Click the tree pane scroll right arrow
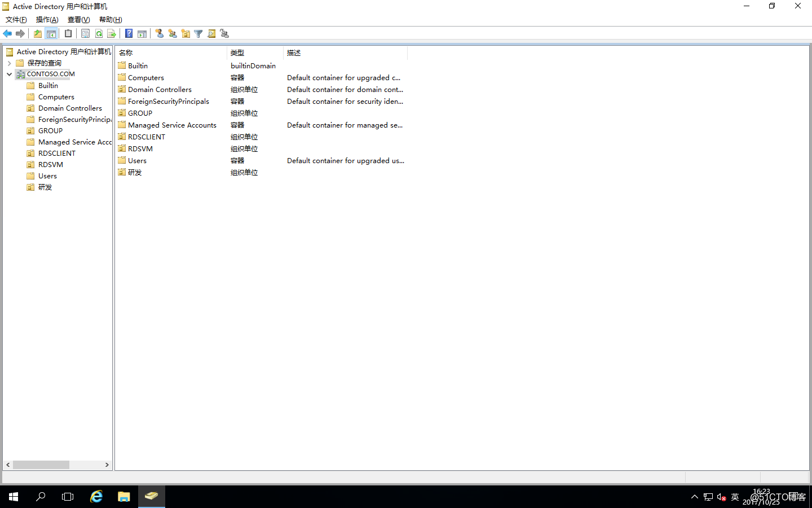This screenshot has height=508, width=812. click(x=107, y=465)
